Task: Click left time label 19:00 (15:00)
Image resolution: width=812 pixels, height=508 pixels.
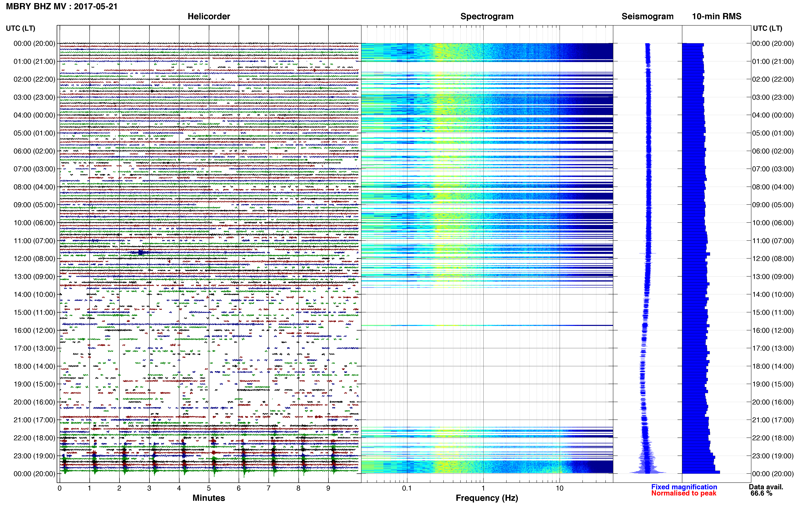Action: 34,384
